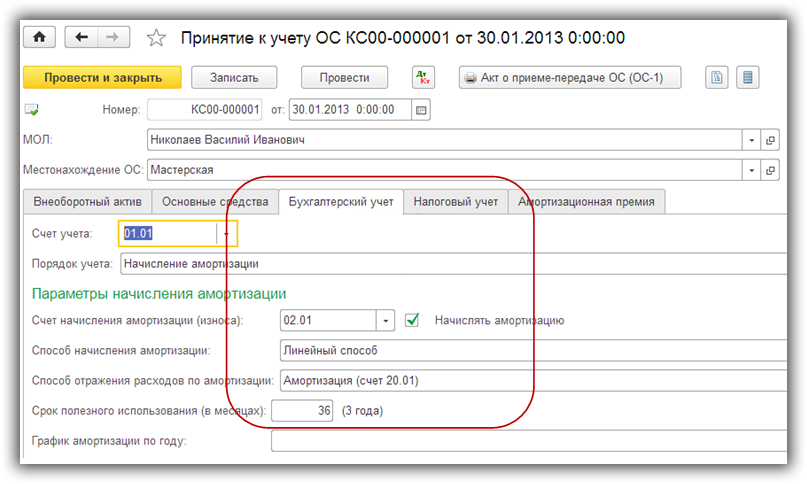Click МОЛ field Николаев Василий Иванович
This screenshot has width=807, height=484.
(445, 140)
